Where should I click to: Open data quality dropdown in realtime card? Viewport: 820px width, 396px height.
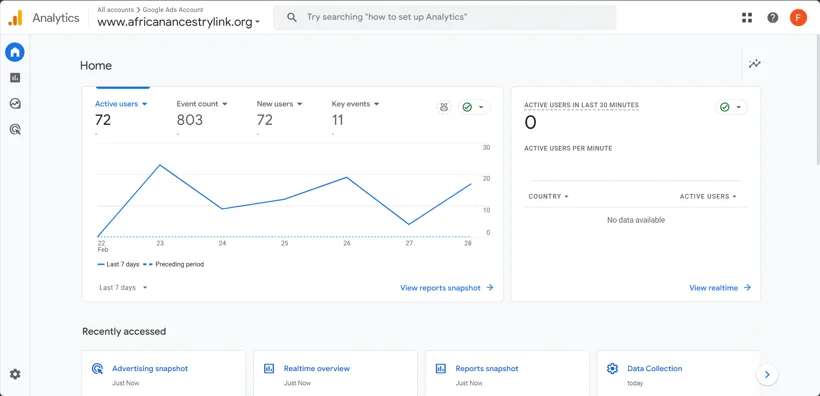[732, 107]
